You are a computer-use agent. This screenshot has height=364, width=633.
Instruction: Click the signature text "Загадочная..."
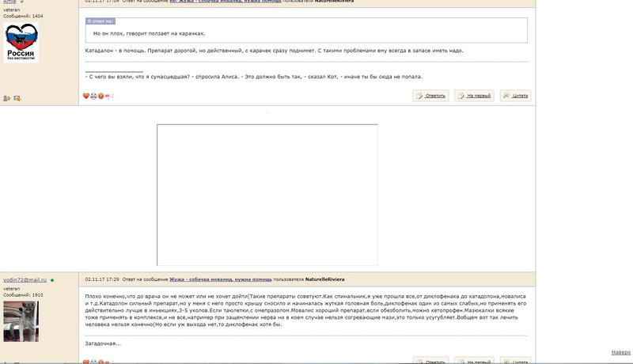click(x=103, y=343)
